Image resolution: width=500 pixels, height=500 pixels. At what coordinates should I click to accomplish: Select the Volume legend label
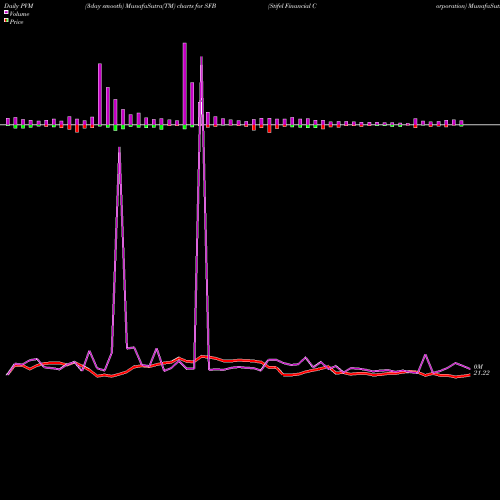point(19,14)
